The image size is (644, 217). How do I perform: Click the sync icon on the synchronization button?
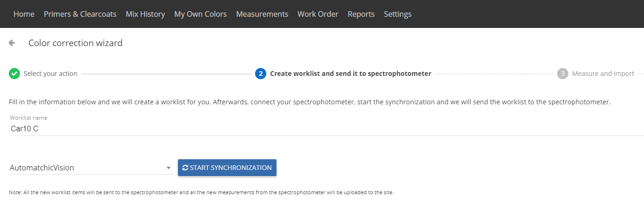185,168
